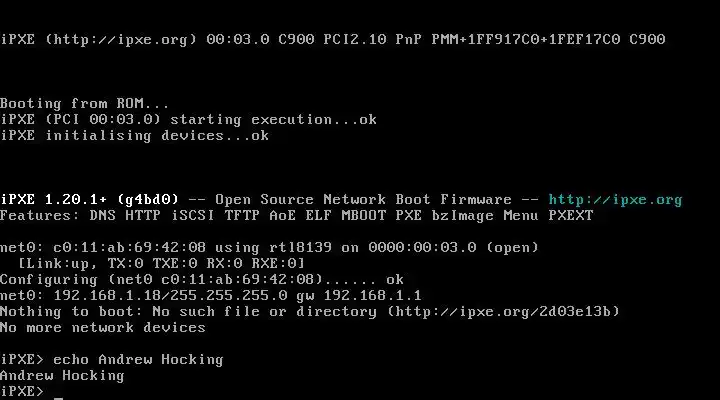Click the 'rtl8139' driver name
The height and width of the screenshot is (400, 720).
tap(300, 248)
